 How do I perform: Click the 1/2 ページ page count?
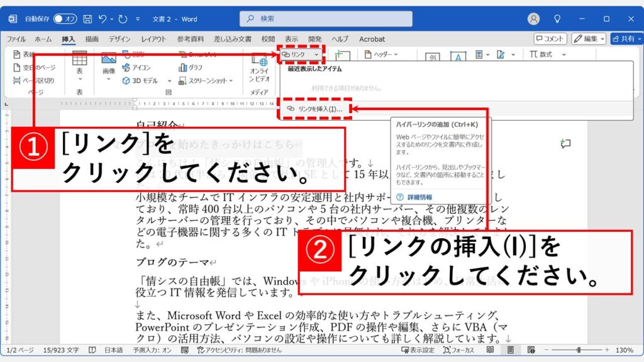pos(19,350)
